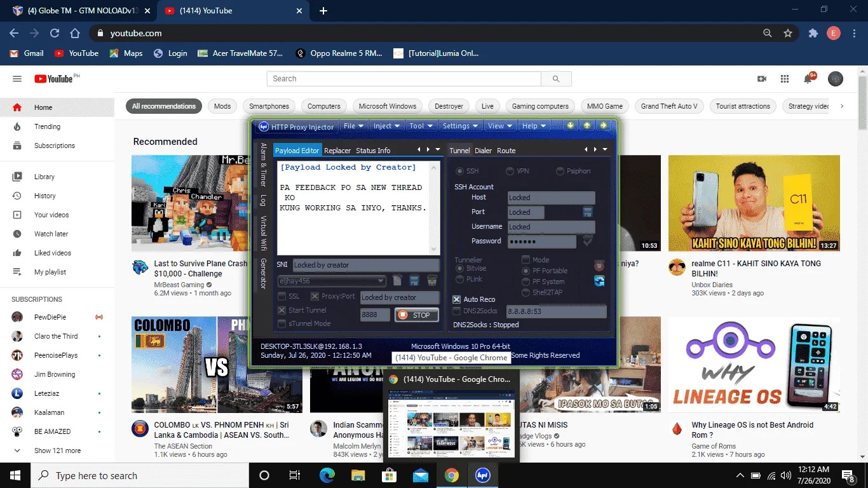Click the YouTube search input field

[x=404, y=79]
